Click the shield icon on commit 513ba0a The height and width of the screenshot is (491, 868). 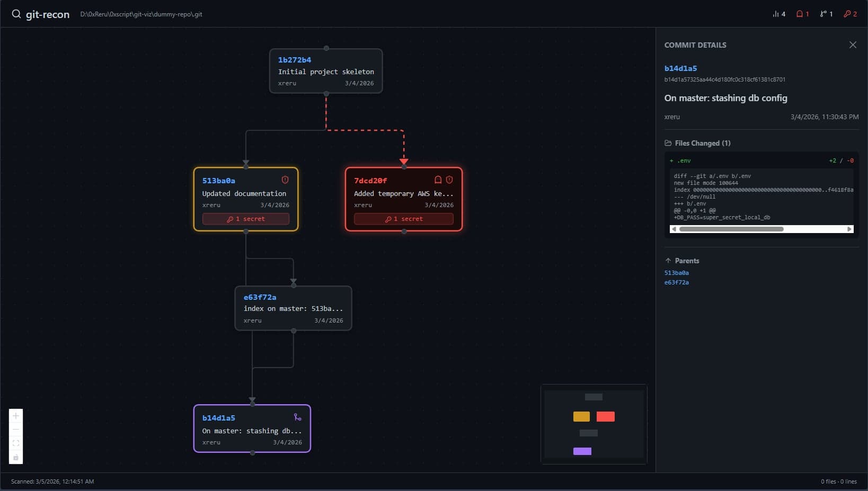285,180
